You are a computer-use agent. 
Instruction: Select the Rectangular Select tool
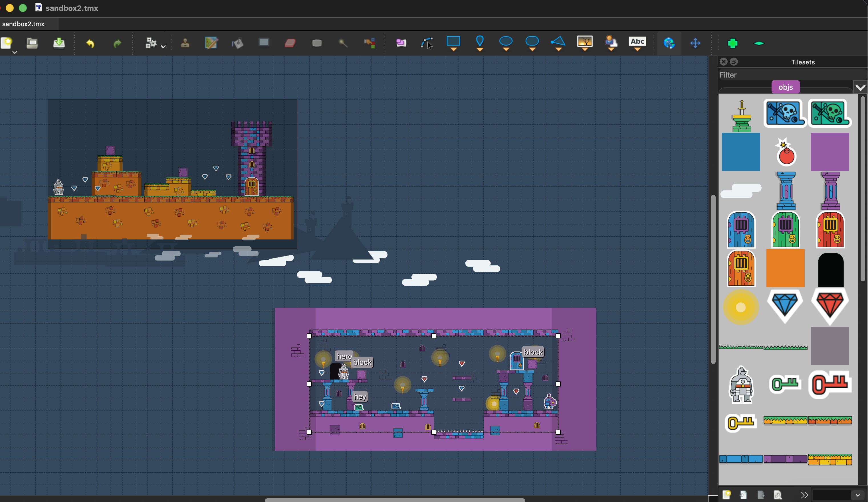[x=317, y=43]
